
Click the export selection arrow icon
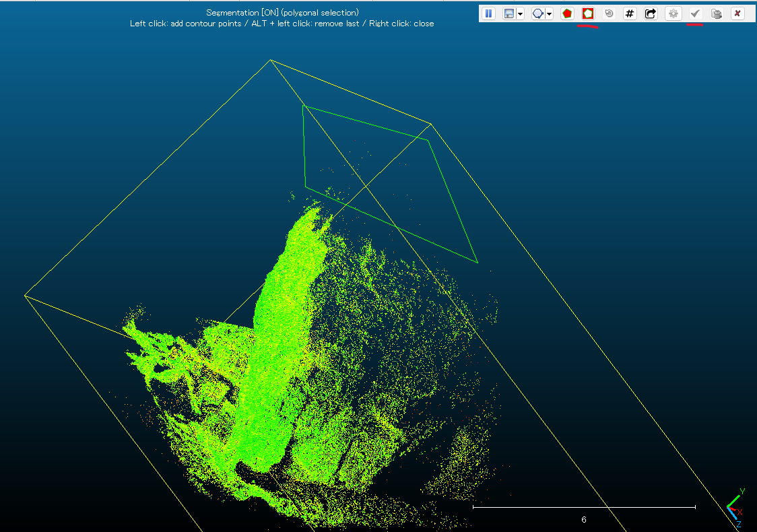651,13
